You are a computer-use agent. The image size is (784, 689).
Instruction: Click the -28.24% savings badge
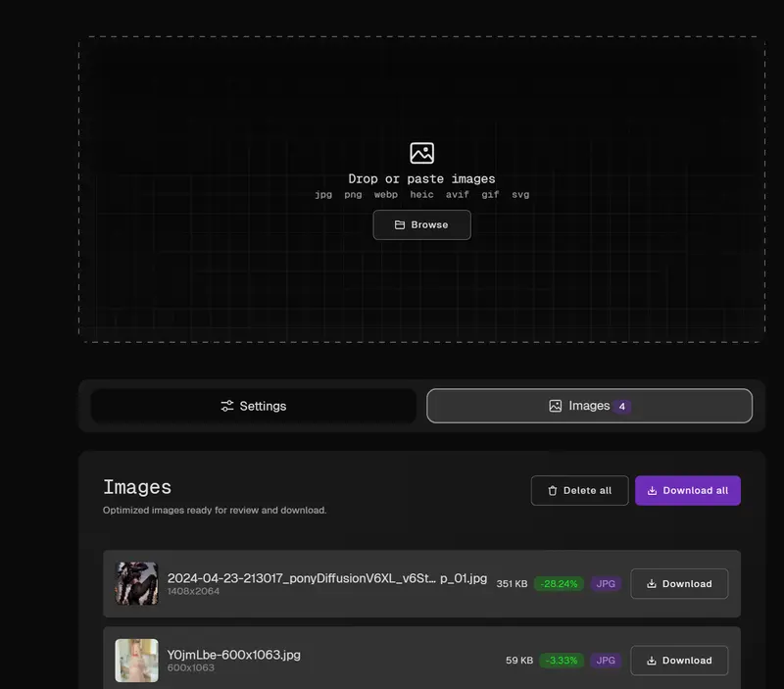559,584
